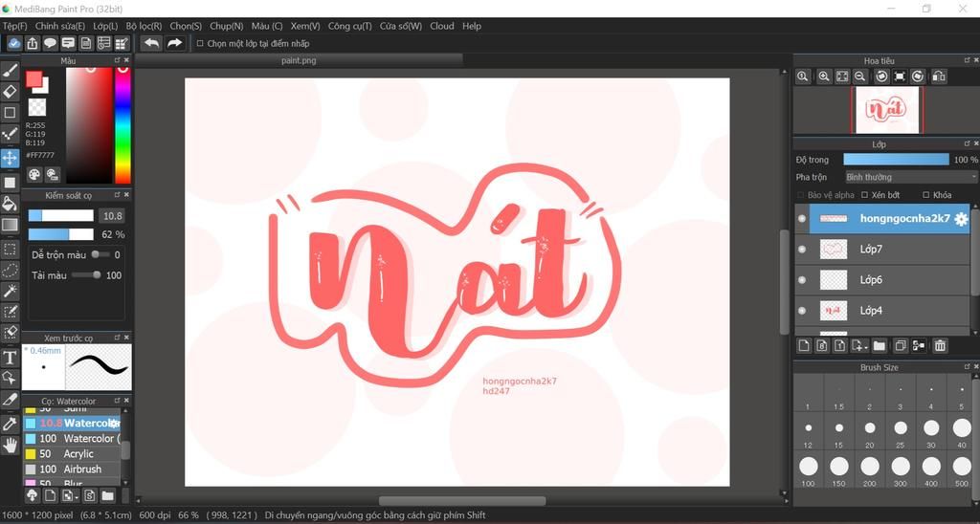Viewport: 980px width, 524px height.
Task: Select the Lớp7 layer
Action: (x=882, y=250)
